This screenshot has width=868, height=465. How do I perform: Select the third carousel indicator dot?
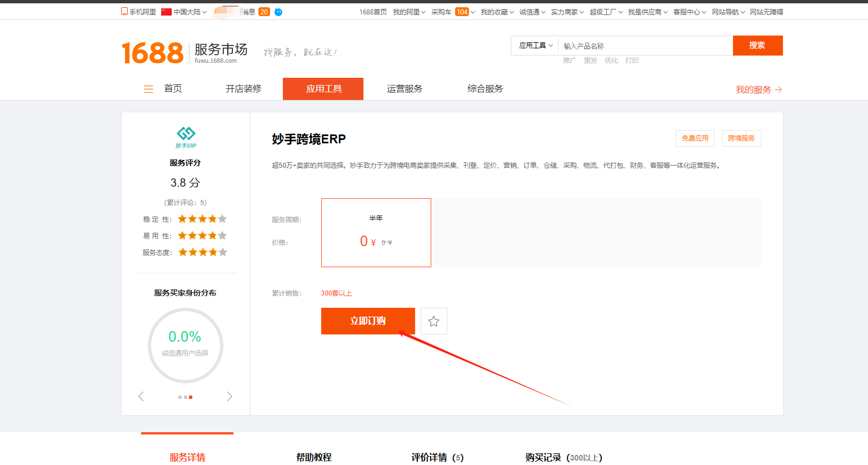point(191,397)
